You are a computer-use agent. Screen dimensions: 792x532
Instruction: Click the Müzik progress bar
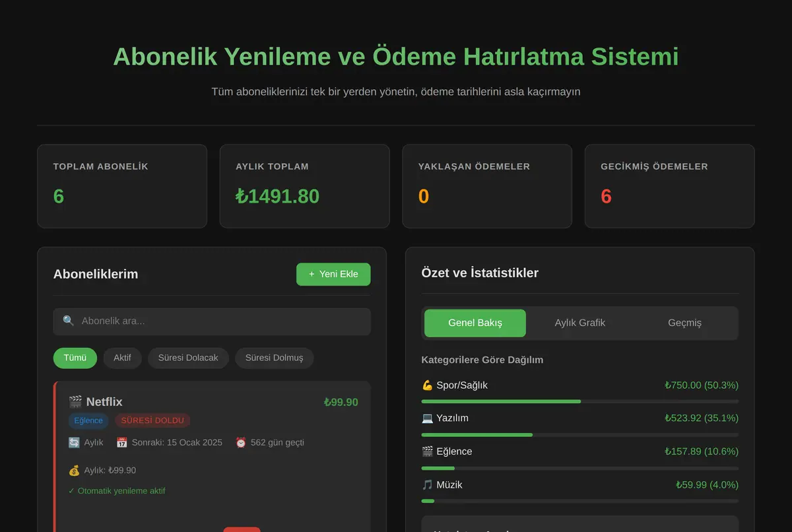[x=580, y=501]
